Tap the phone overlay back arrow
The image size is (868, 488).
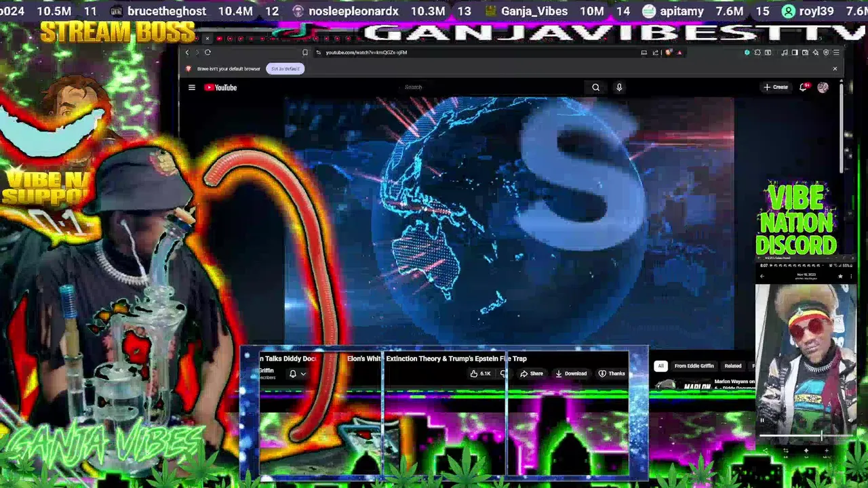coord(762,276)
